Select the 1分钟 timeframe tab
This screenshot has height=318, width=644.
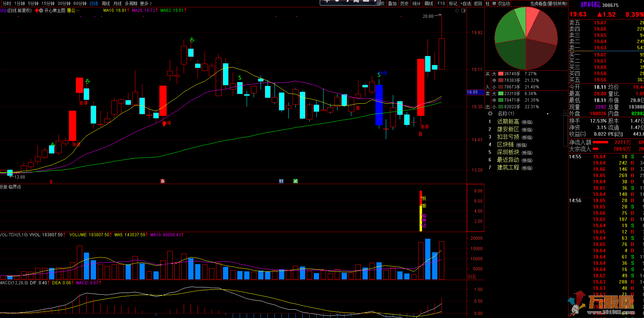click(x=19, y=3)
